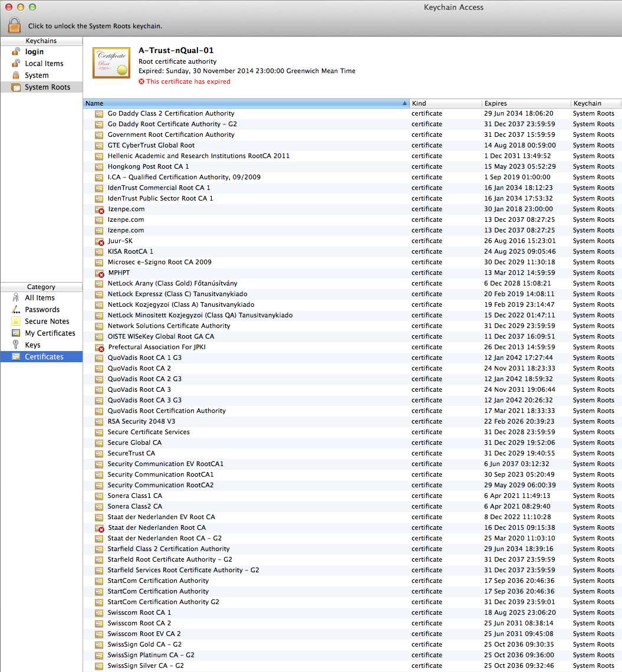Viewport: 622px width, 672px height.
Task: Click SecureTrust CA certificate icon
Action: point(99,454)
